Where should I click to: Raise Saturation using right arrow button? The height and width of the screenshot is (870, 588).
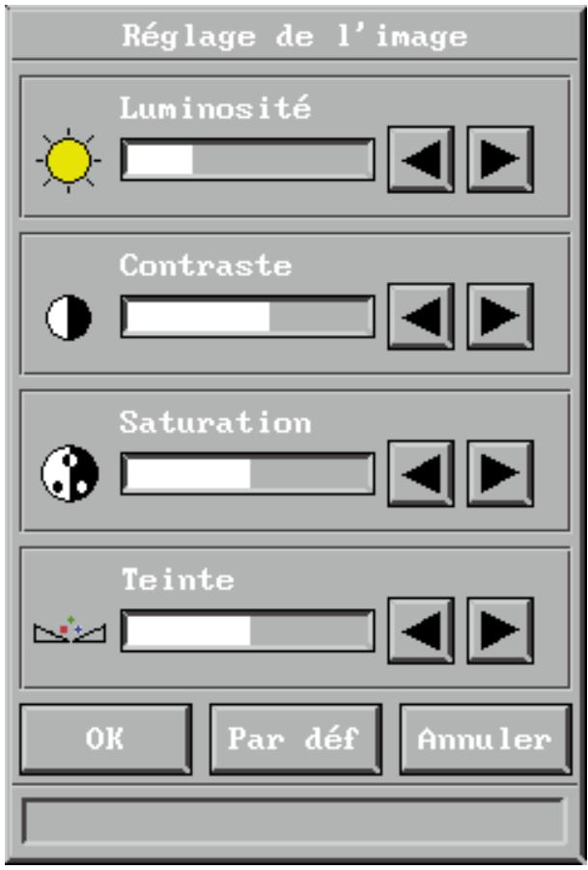click(x=500, y=473)
